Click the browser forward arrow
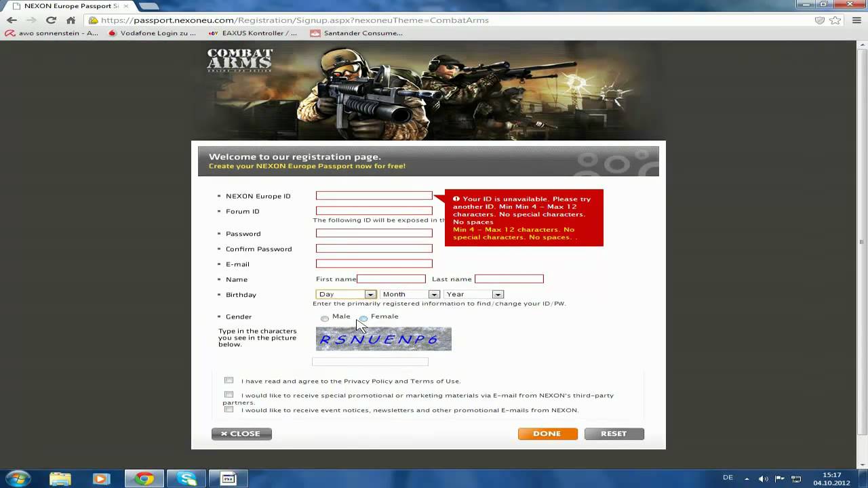 (x=31, y=20)
